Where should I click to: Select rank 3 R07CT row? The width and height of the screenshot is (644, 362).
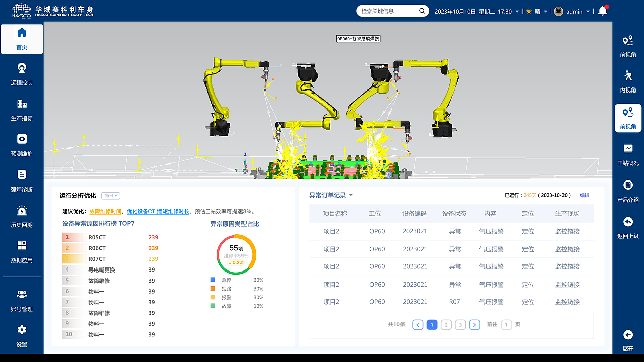click(x=110, y=259)
